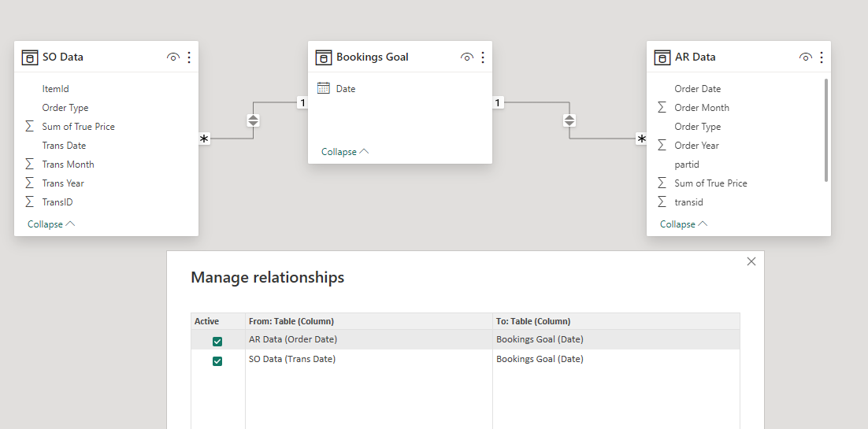Collapse the Bookings Goal table card
The width and height of the screenshot is (868, 429).
345,152
